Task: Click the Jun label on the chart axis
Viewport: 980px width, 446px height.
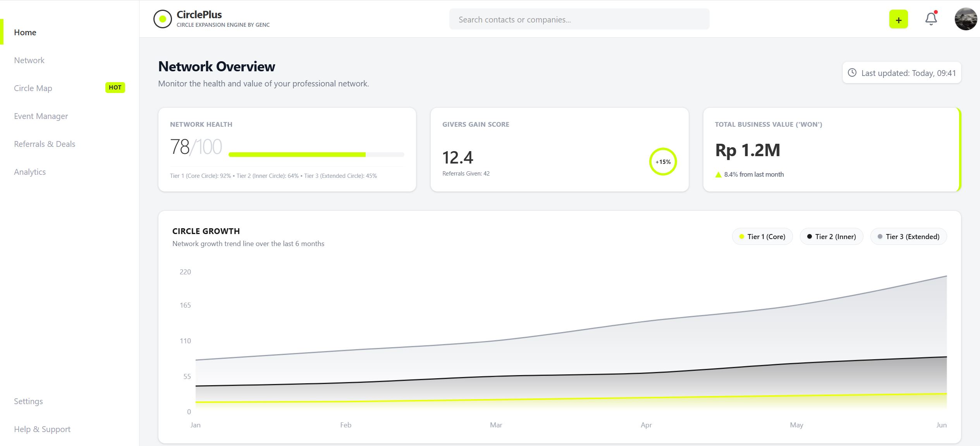Action: 941,425
